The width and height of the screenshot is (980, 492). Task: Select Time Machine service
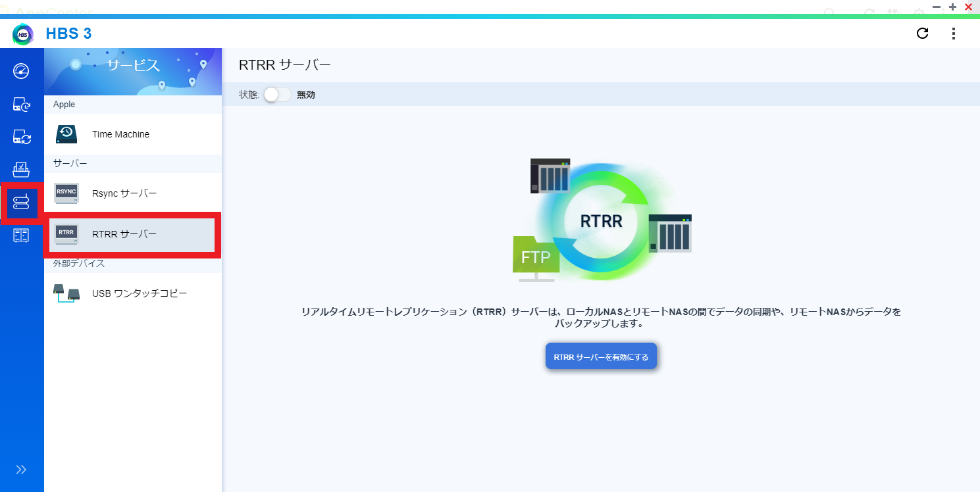tap(133, 134)
